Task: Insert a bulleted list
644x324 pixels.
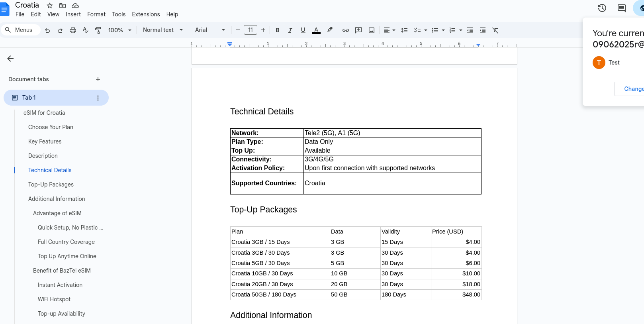Action: [x=435, y=30]
